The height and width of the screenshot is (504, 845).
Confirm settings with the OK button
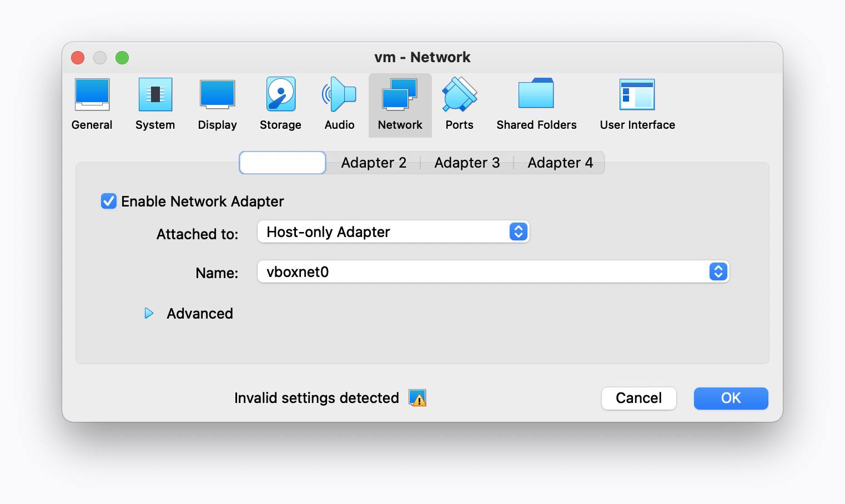coord(730,398)
